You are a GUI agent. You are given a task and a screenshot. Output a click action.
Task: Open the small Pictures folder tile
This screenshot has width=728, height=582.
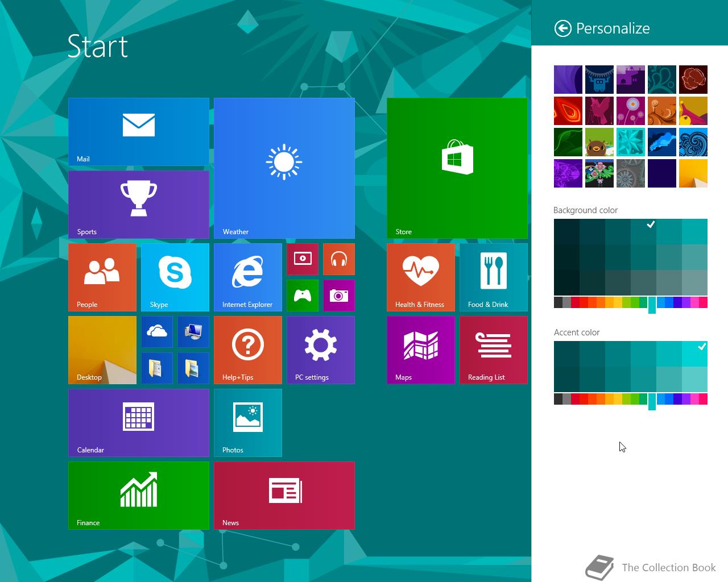(193, 368)
